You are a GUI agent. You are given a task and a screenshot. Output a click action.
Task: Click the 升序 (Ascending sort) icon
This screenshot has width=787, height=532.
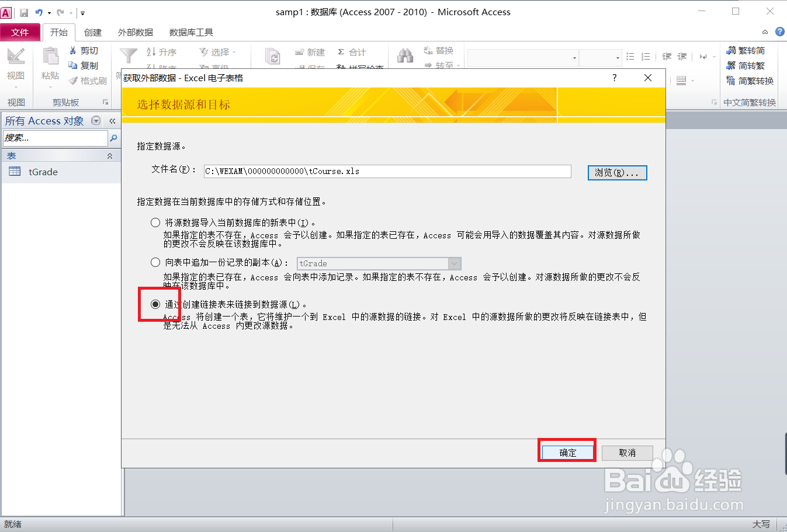point(151,52)
